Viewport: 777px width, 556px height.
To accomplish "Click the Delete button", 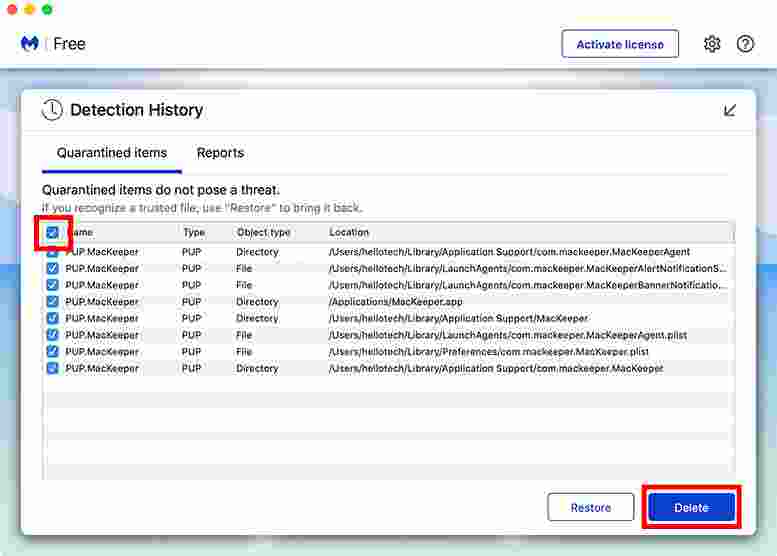I will pyautogui.click(x=691, y=507).
